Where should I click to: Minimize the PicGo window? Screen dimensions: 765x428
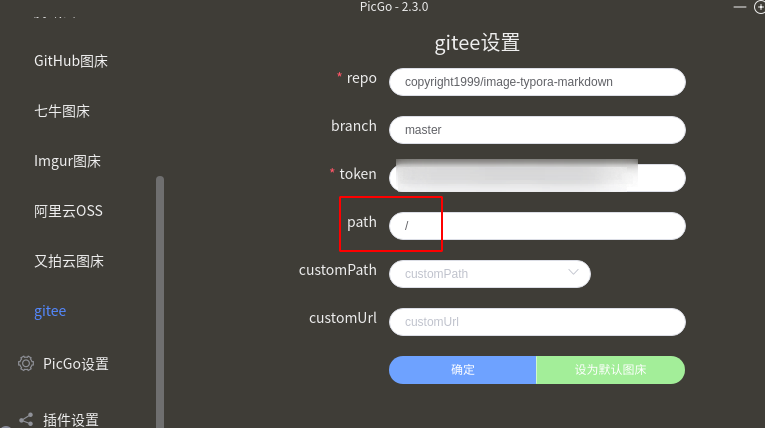pyautogui.click(x=740, y=7)
